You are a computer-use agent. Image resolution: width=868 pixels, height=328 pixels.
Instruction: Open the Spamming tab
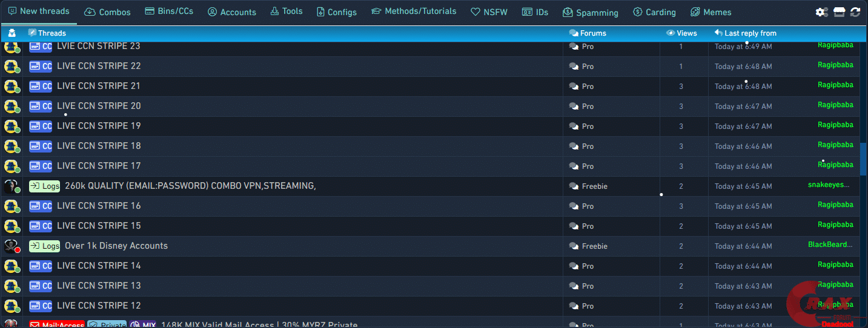(591, 12)
